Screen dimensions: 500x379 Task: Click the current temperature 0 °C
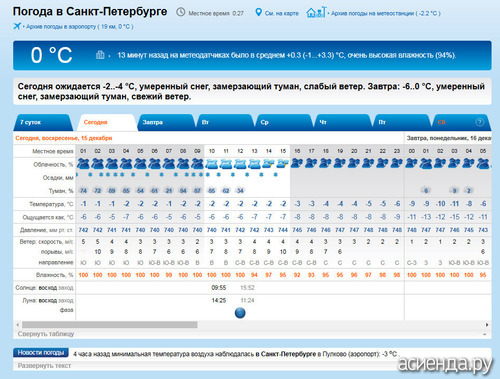click(51, 55)
